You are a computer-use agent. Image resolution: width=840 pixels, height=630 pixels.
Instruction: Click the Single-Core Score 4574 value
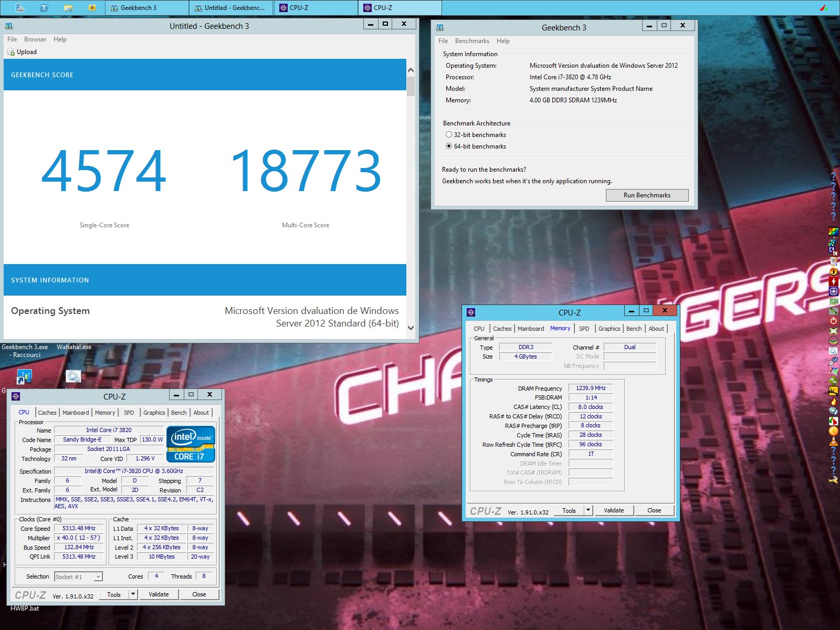click(104, 171)
